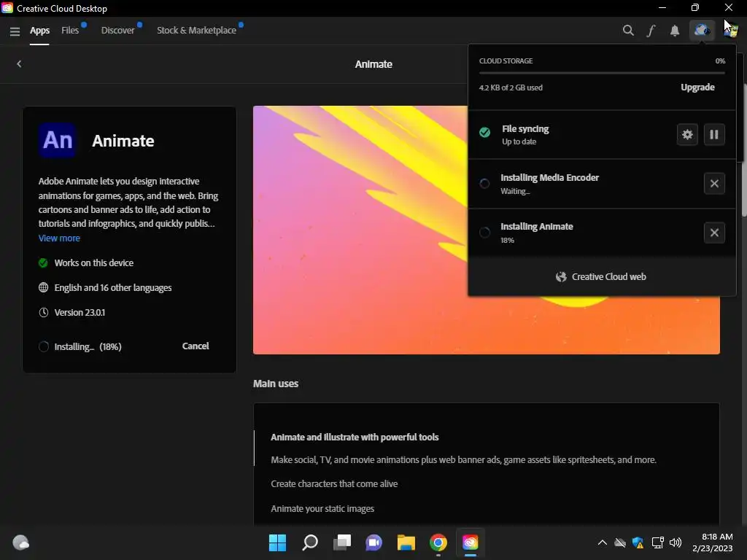Screen dimensions: 747x560
Task: Go back with the left arrow
Action: click(x=19, y=64)
